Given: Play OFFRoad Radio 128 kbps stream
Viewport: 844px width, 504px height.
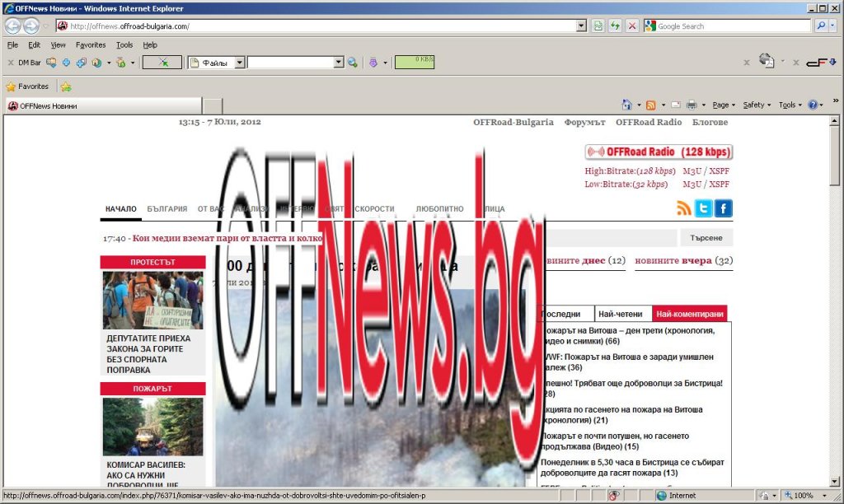Looking at the screenshot, I should [659, 152].
